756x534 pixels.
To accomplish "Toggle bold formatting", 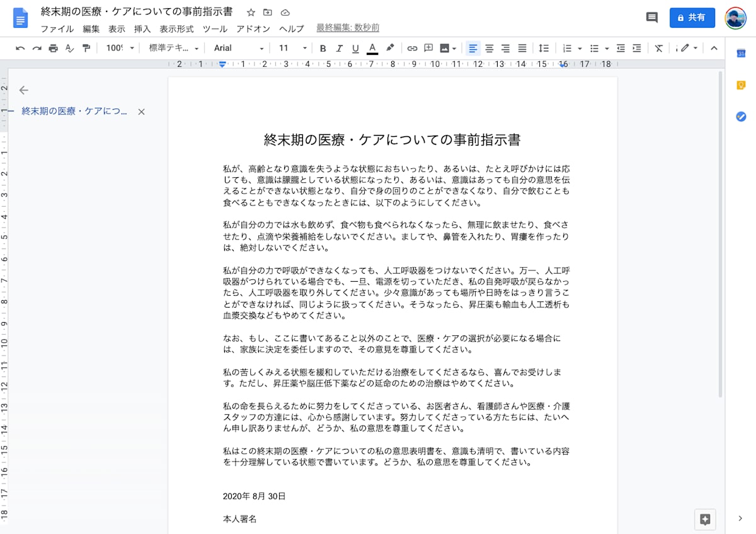I will pos(322,48).
